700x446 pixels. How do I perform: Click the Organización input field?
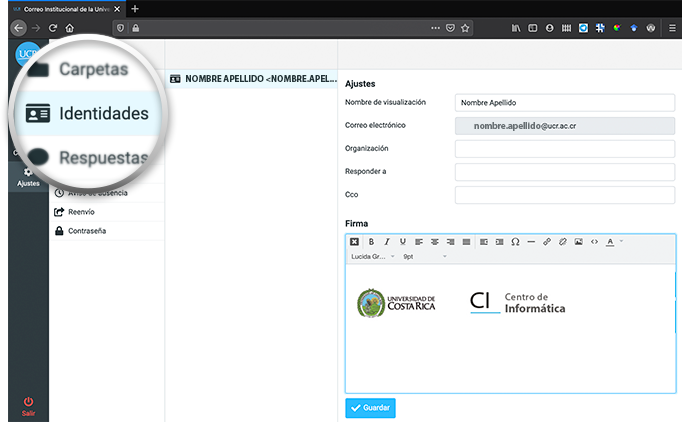pos(564,149)
